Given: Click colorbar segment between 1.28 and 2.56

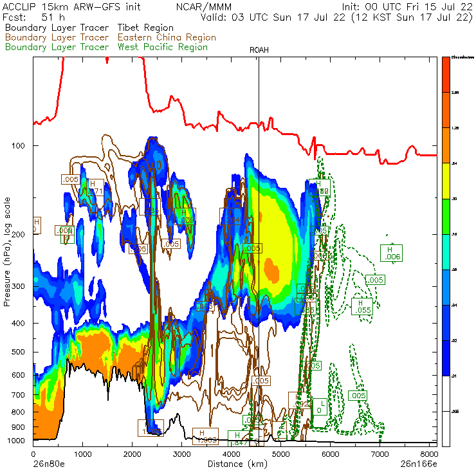Looking at the screenshot, I should pyautogui.click(x=446, y=110).
